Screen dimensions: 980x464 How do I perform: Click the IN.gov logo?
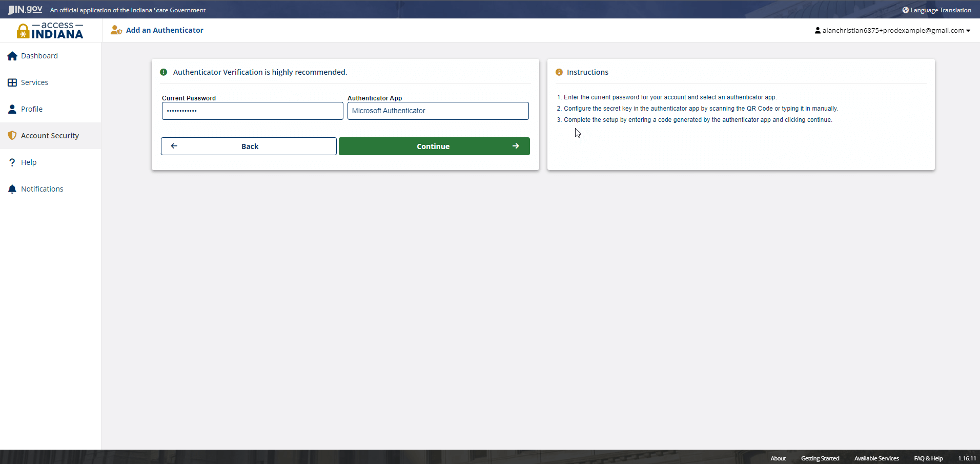(26, 10)
